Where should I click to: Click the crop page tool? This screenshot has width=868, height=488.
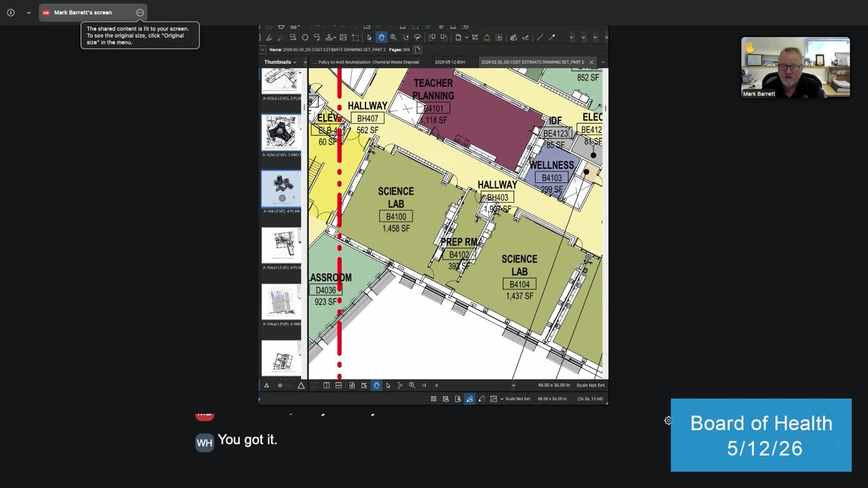(475, 37)
